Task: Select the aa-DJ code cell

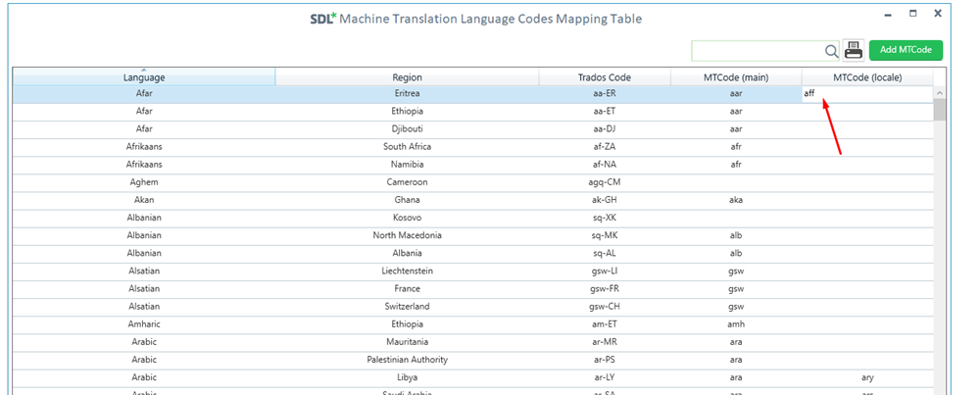Action: [605, 128]
